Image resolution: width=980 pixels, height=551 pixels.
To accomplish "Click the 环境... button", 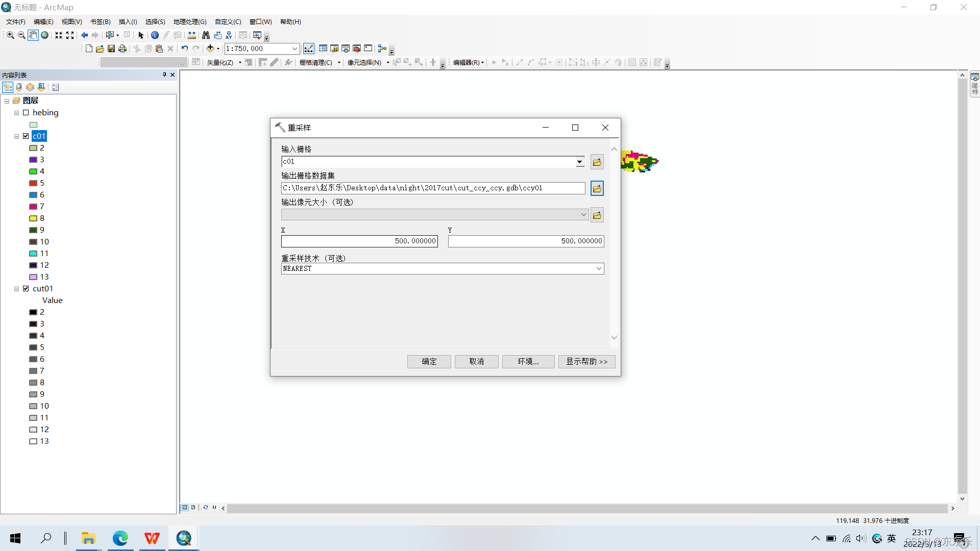I will 528,361.
